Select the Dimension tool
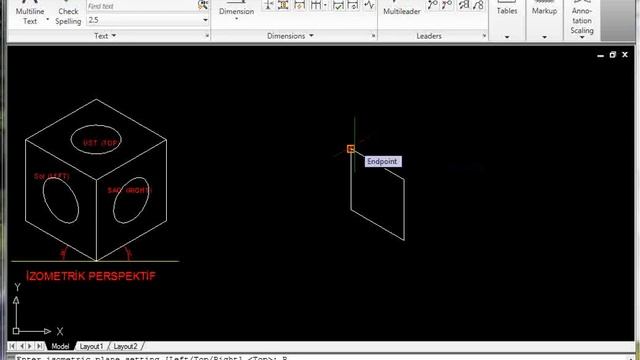This screenshot has height=360, width=640. [236, 8]
